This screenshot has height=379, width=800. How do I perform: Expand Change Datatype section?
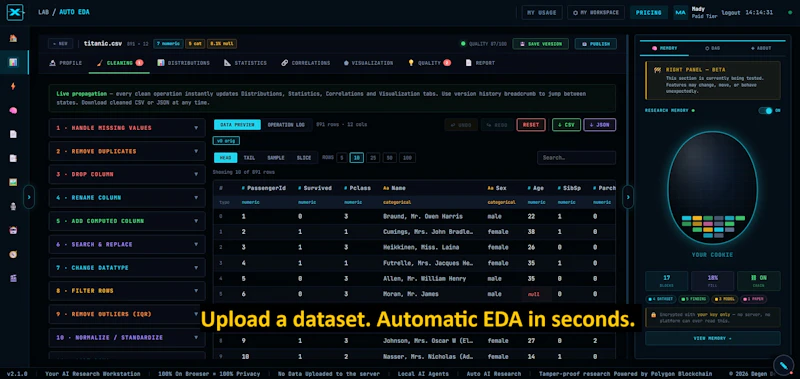click(x=127, y=268)
